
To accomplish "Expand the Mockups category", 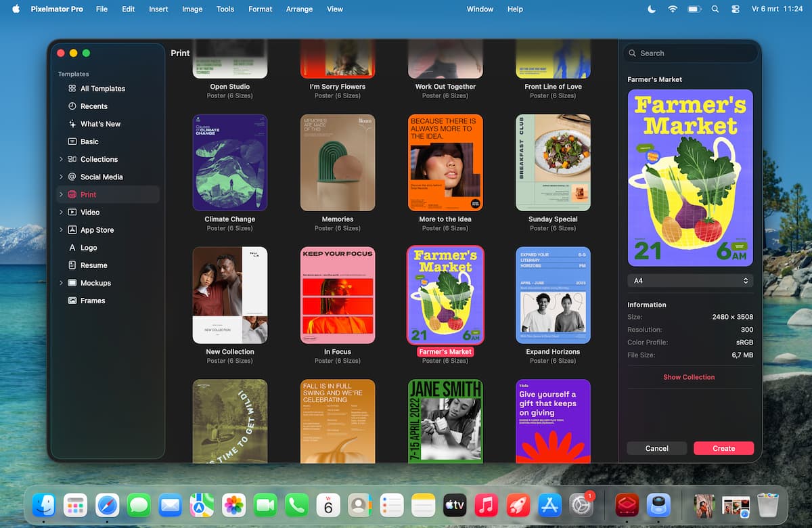I will [61, 283].
